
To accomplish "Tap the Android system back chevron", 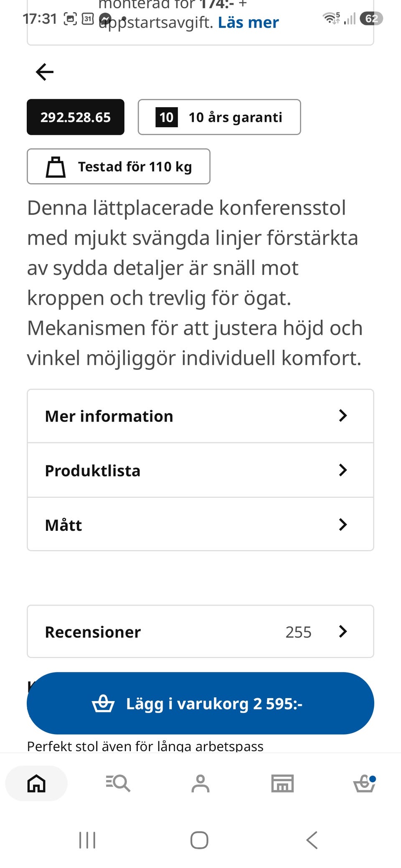I will tap(312, 840).
